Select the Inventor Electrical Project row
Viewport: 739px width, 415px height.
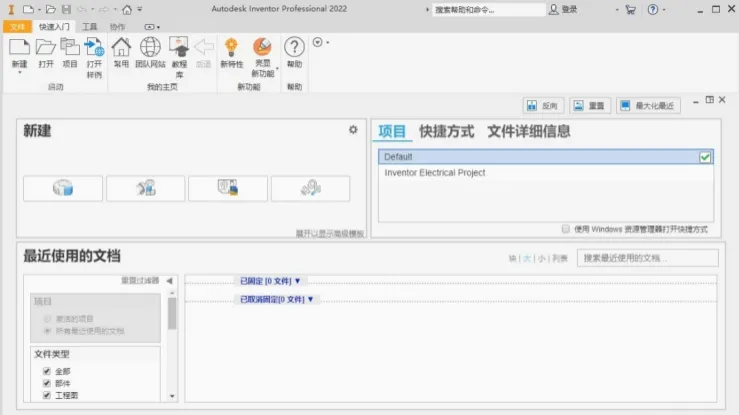tap(546, 173)
